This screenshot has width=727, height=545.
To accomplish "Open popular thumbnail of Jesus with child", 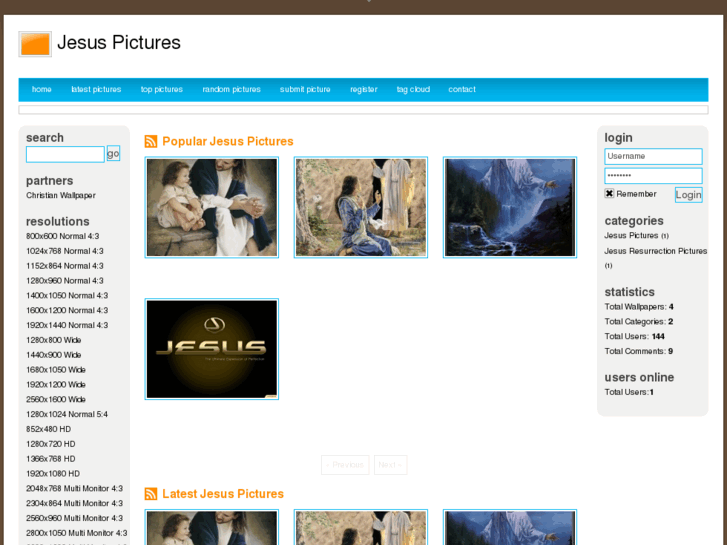I will pyautogui.click(x=212, y=207).
